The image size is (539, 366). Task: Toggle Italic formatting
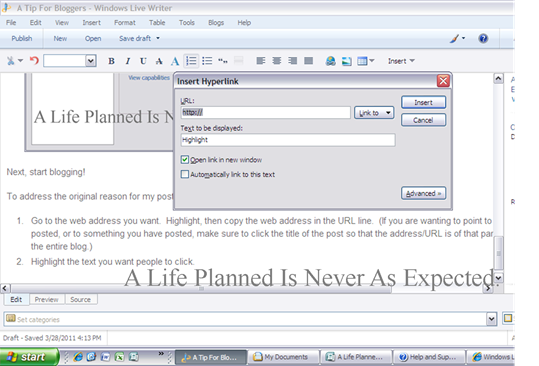pos(128,61)
